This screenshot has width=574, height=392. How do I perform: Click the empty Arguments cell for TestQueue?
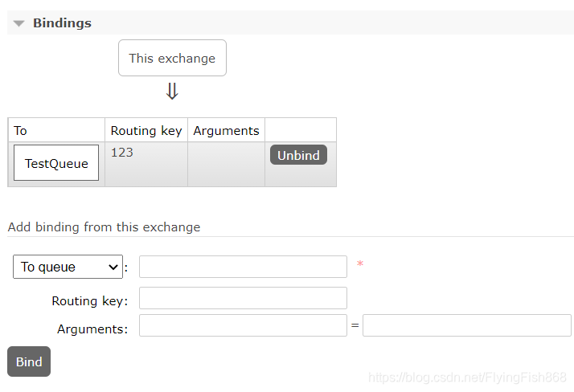(x=226, y=164)
